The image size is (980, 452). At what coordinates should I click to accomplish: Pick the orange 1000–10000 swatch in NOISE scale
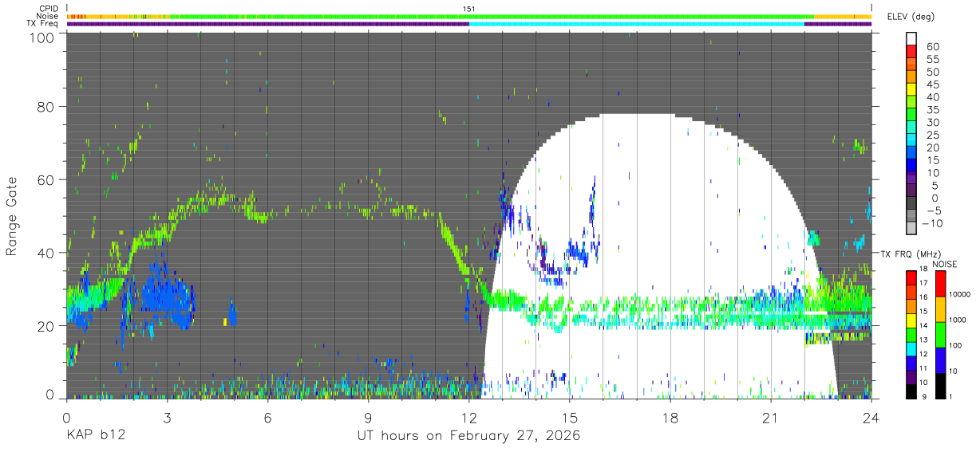point(941,309)
